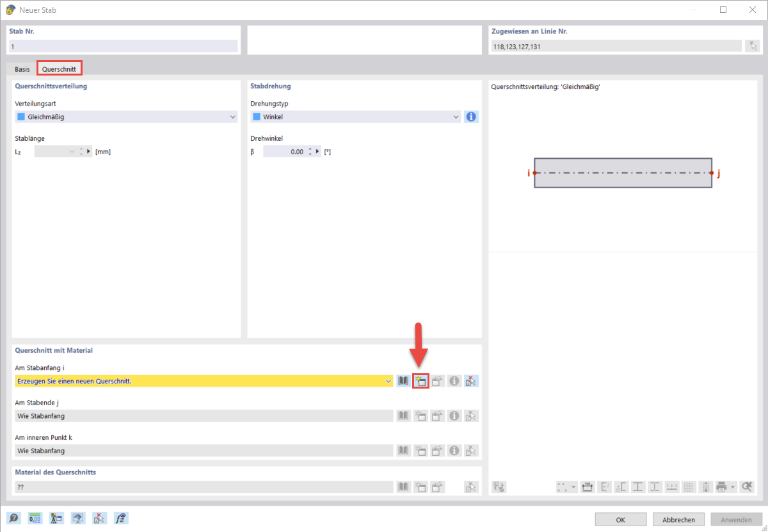The width and height of the screenshot is (768, 532).
Task: Click the Drehwinkel β value field
Action: click(284, 152)
